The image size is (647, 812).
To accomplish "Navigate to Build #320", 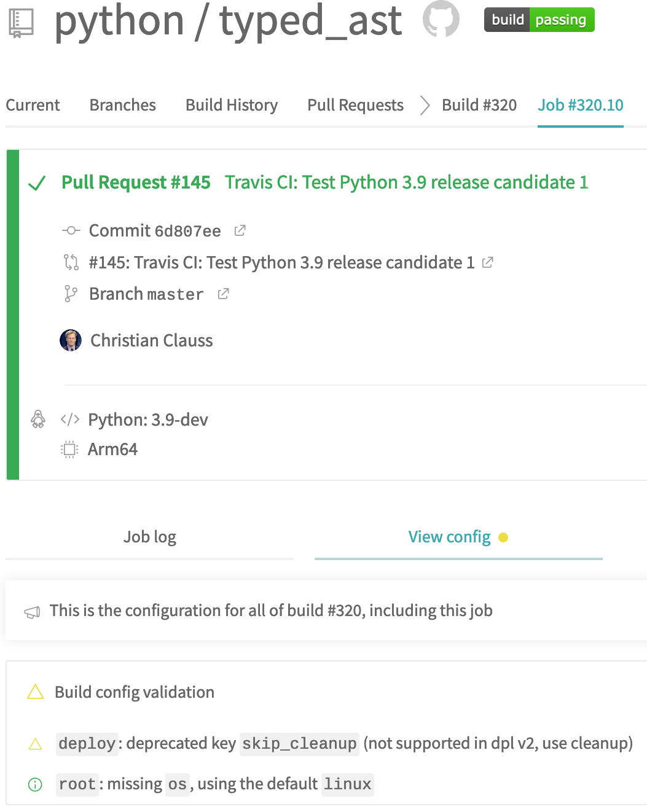I will point(479,105).
